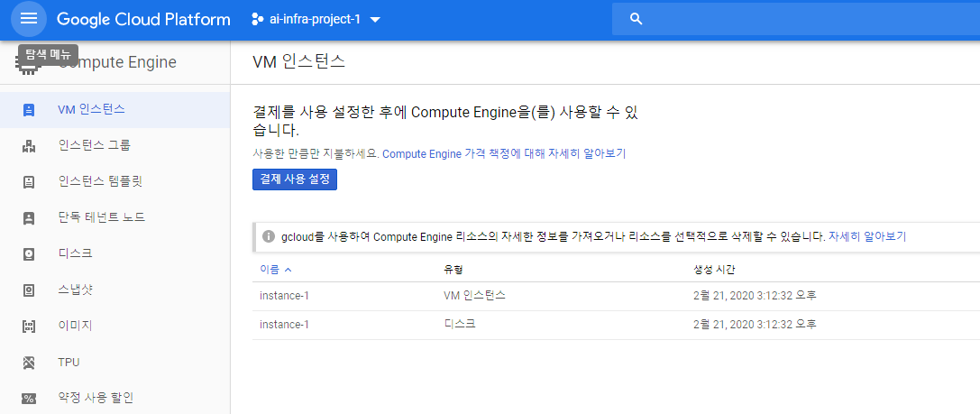Viewport: 980px width, 414px height.
Task: Click the 디스크 type cell in table
Action: [460, 325]
